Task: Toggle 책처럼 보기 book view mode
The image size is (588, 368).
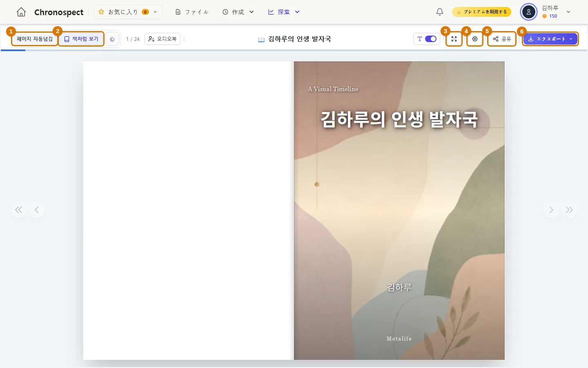Action: click(x=81, y=39)
